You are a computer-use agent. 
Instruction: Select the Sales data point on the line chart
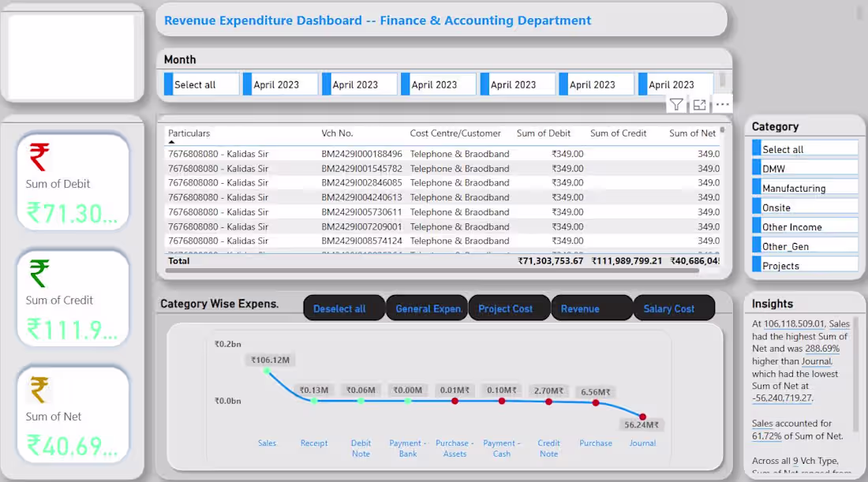tap(268, 371)
